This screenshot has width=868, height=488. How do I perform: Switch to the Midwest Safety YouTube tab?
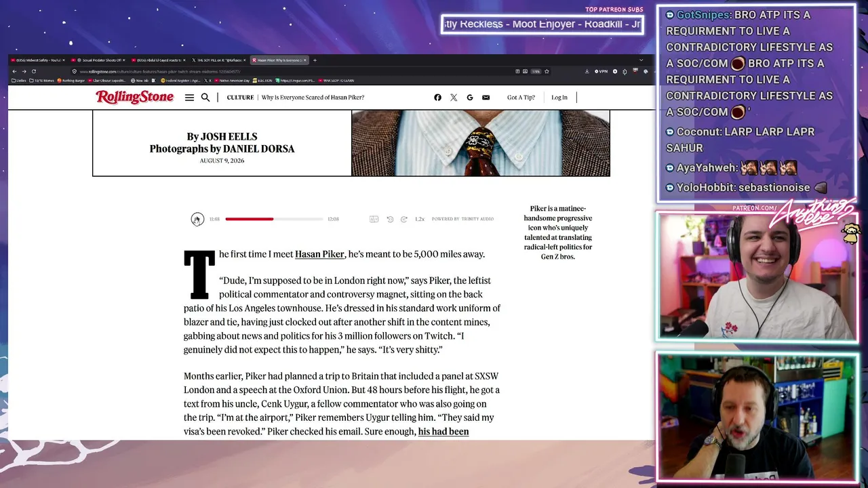tap(37, 60)
